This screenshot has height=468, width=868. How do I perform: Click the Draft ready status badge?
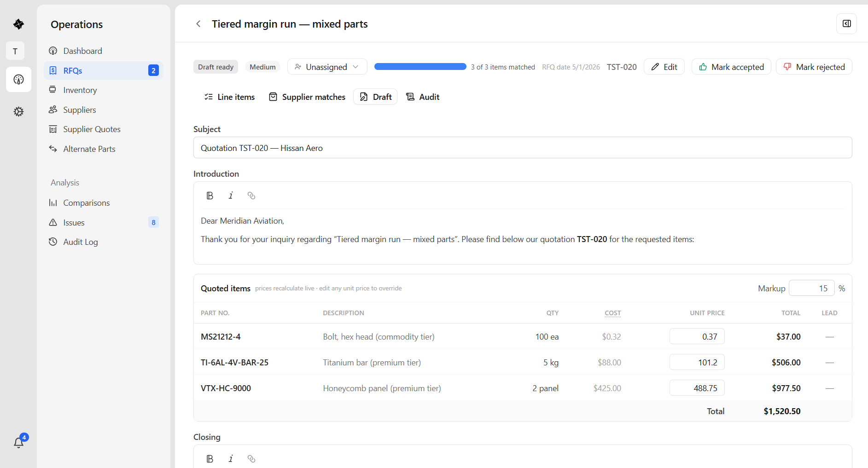pyautogui.click(x=216, y=67)
